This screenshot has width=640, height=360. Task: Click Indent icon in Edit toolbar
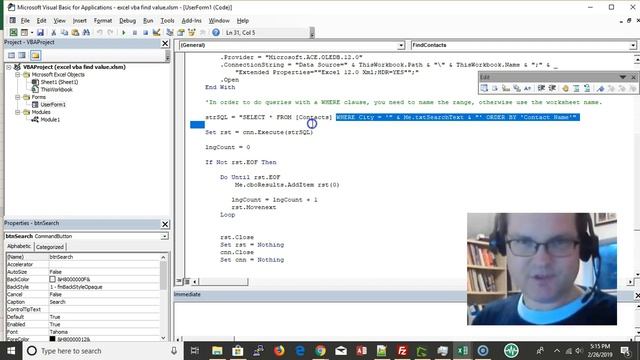(x=541, y=88)
